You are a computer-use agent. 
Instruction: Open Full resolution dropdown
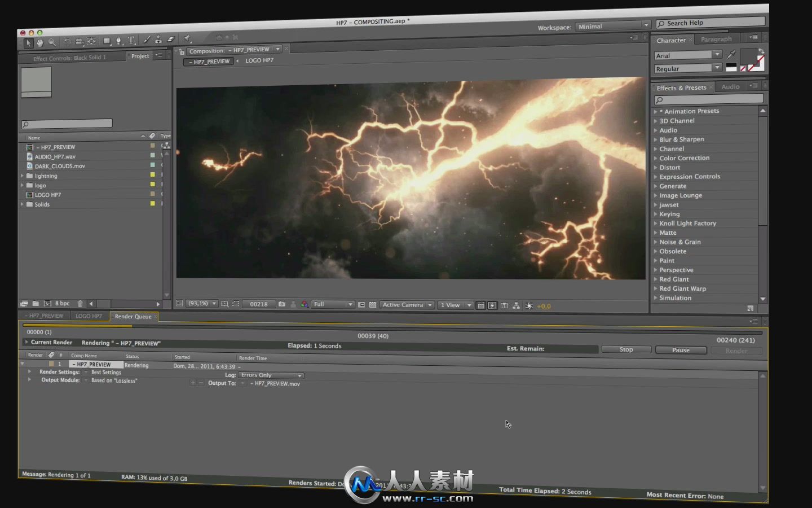[333, 304]
